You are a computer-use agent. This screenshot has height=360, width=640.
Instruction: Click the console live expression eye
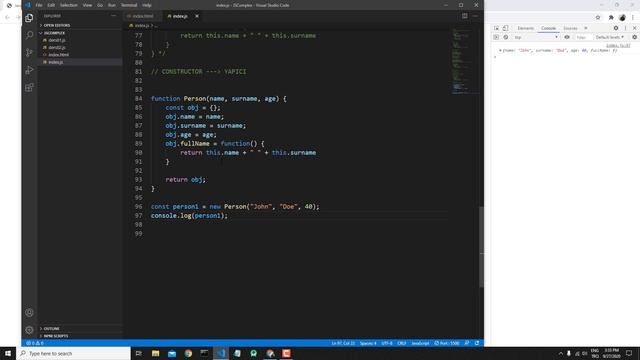[x=567, y=37]
